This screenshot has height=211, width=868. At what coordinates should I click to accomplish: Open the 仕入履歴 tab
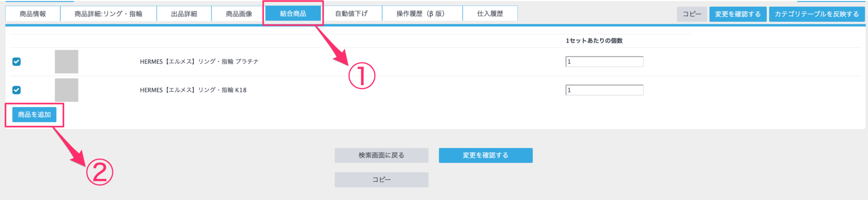tap(490, 14)
